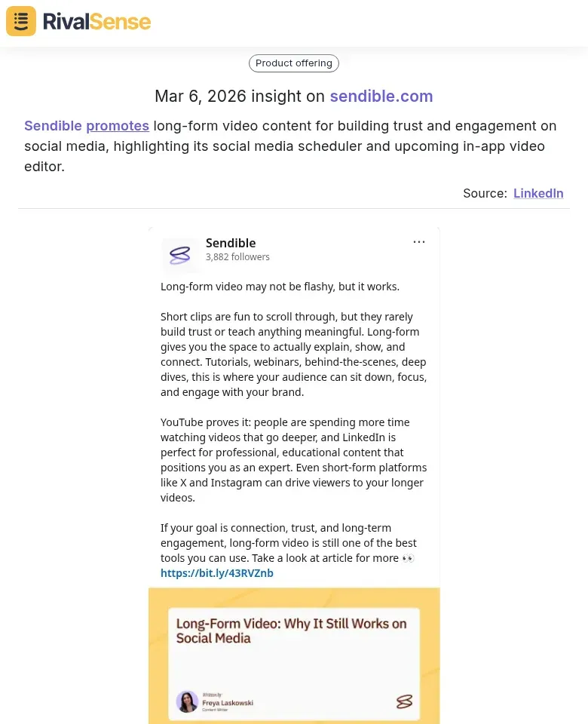Click the Sendible hyperlink starting the summary

pyautogui.click(x=54, y=126)
